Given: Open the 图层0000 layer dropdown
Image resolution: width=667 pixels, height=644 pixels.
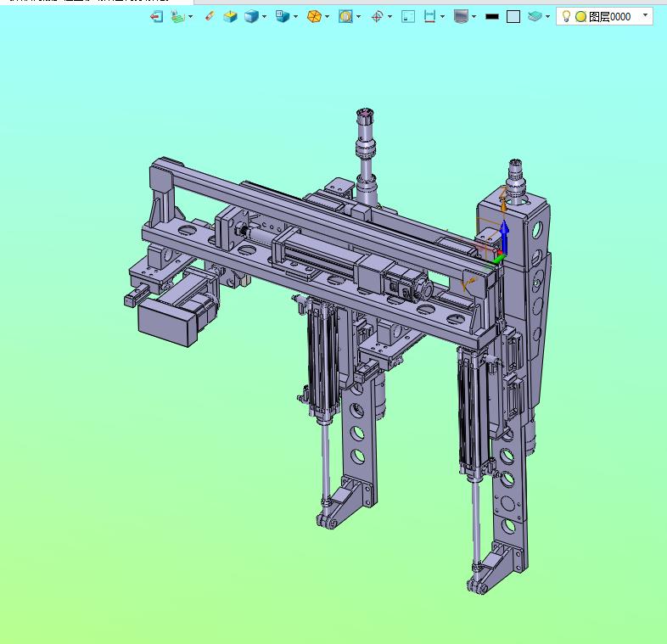Looking at the screenshot, I should tap(646, 15).
